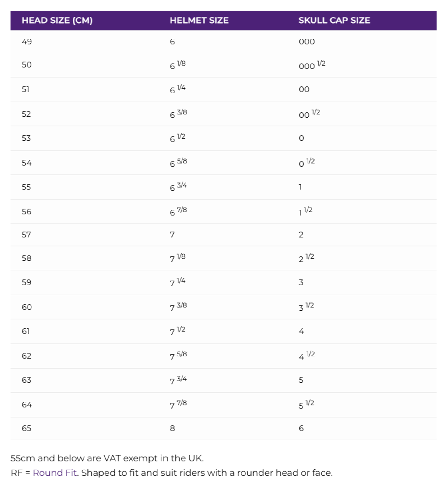Click head size 56 cell
This screenshot has height=491, width=448.
[27, 212]
